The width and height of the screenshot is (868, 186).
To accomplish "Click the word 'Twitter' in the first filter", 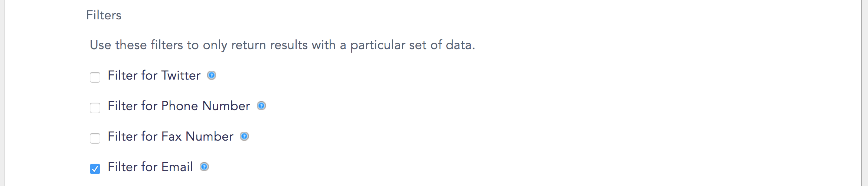I will [x=181, y=76].
